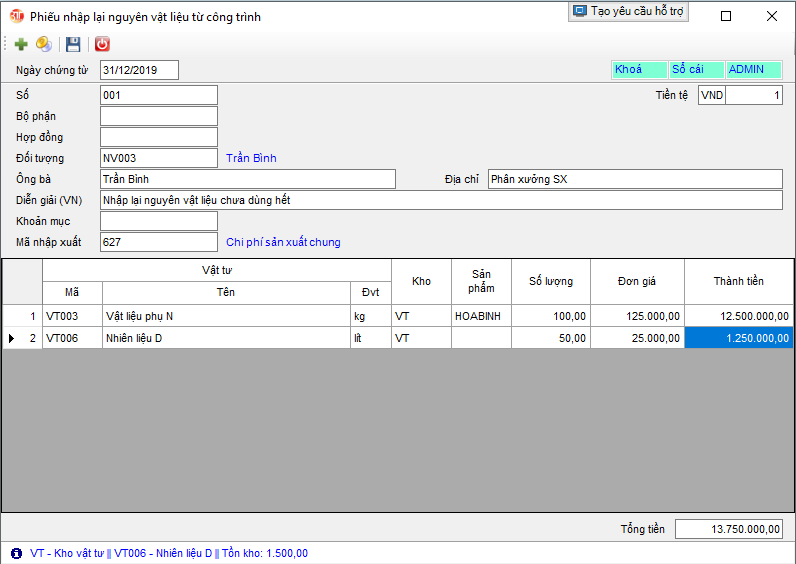
Task: Open the Đối tượng lookup field NV003
Action: tap(159, 158)
